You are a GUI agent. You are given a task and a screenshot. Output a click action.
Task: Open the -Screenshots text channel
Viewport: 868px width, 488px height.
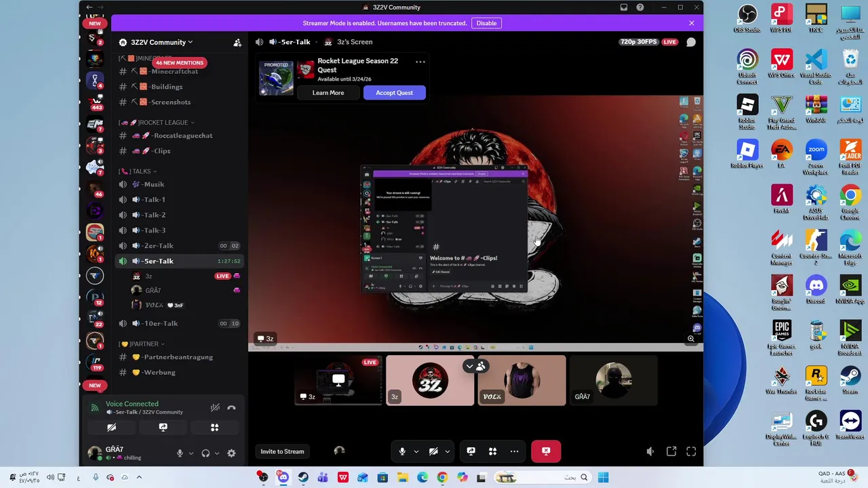pos(179,102)
